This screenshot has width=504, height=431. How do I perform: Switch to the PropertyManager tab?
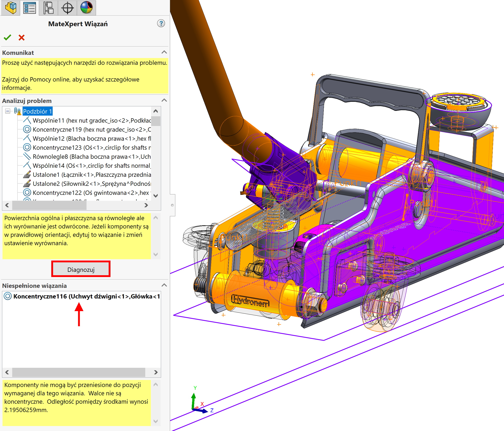29,8
